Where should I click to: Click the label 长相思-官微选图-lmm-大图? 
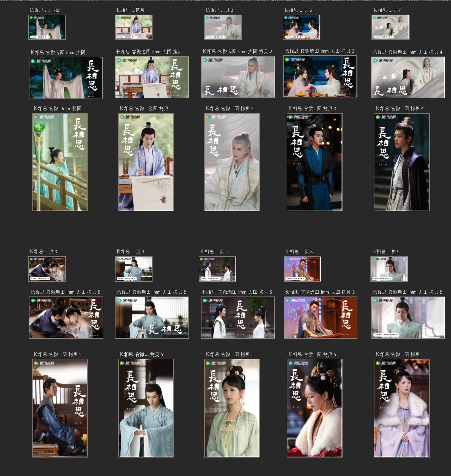coord(58,52)
